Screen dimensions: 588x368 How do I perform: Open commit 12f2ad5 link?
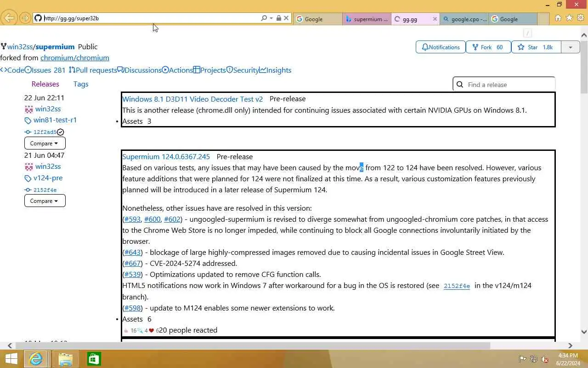45,132
